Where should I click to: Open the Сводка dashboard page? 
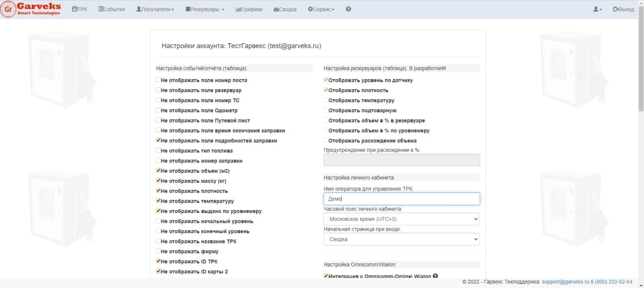[285, 9]
